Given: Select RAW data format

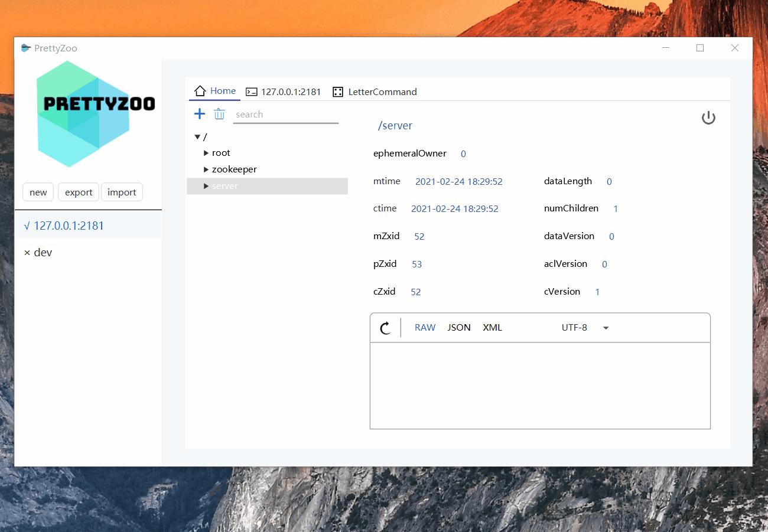Looking at the screenshot, I should [425, 327].
